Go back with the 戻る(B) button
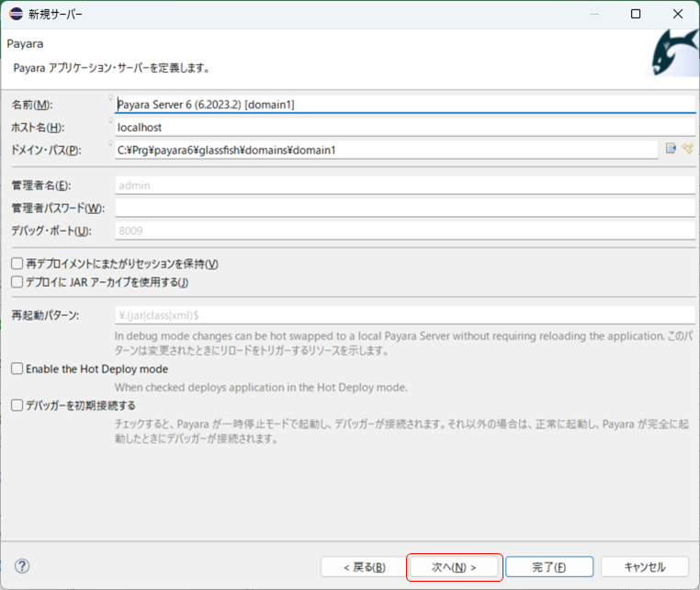The width and height of the screenshot is (700, 590). click(365, 567)
